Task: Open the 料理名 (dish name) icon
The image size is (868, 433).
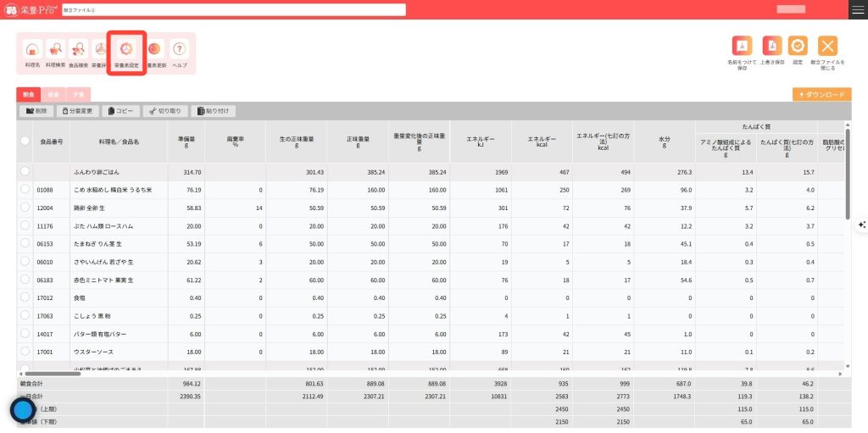Action: click(32, 53)
